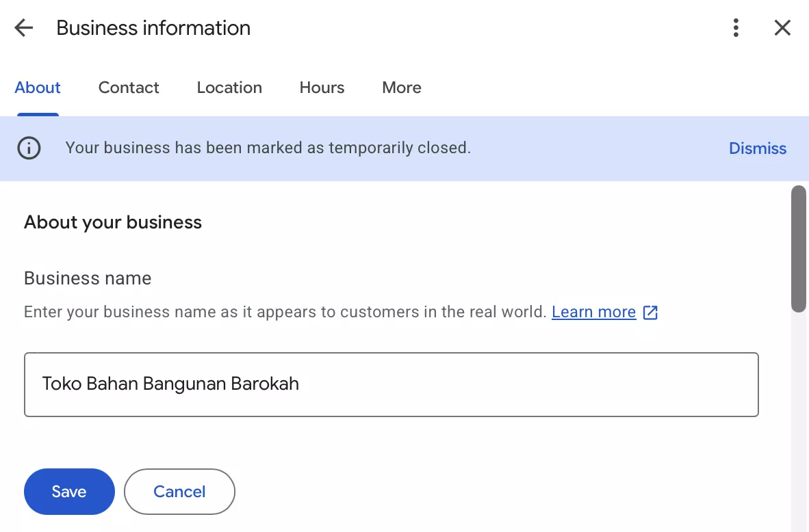Click the info icon in the banner
This screenshot has height=532, width=809.
[x=29, y=148]
